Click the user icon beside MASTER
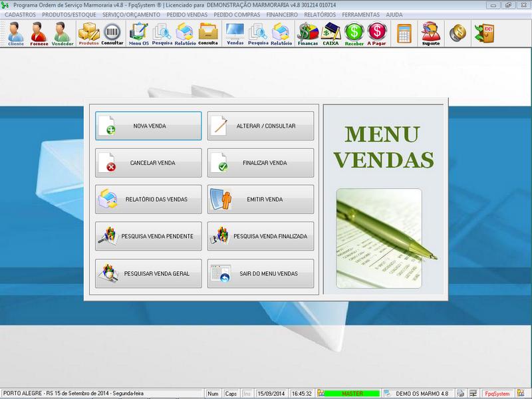Screen dimensions: 532x399 321,394
